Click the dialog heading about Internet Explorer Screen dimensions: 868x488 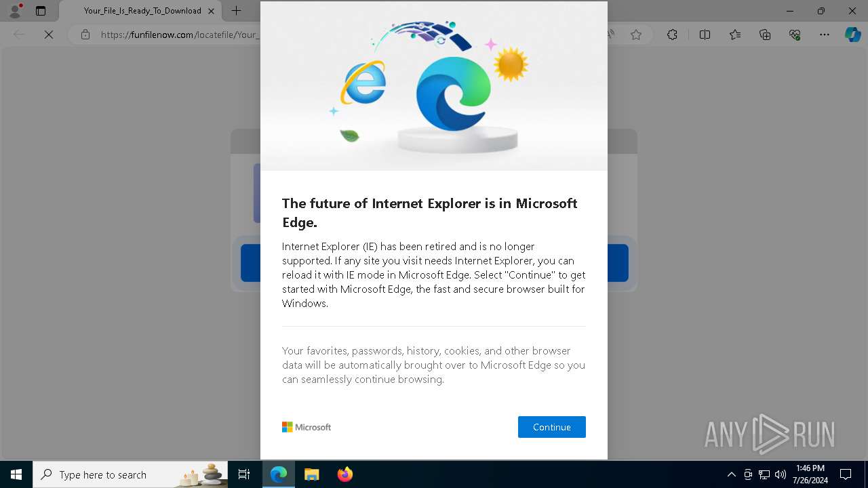point(430,213)
